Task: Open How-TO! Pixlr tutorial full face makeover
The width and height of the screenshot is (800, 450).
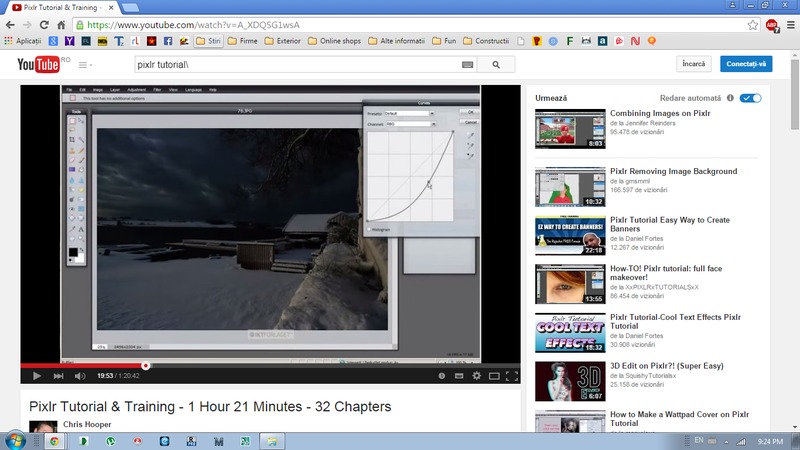Action: coord(666,273)
